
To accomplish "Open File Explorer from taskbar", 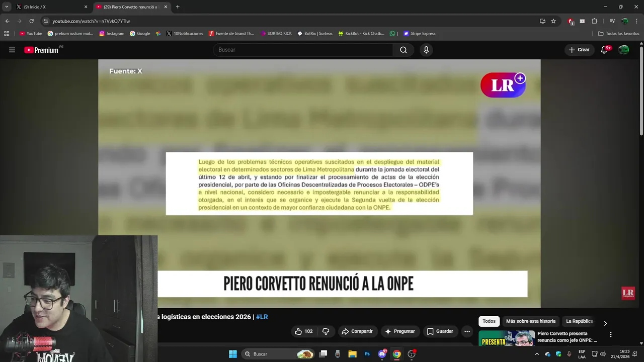I will tap(352, 354).
